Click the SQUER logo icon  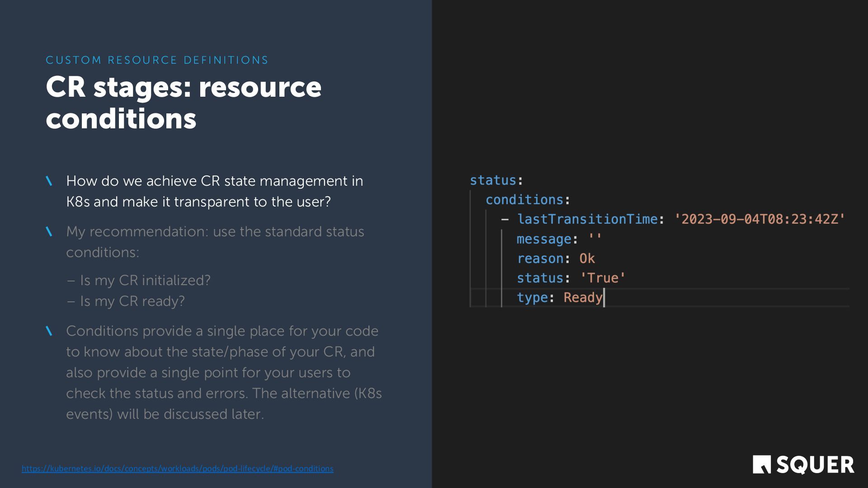[x=761, y=465]
